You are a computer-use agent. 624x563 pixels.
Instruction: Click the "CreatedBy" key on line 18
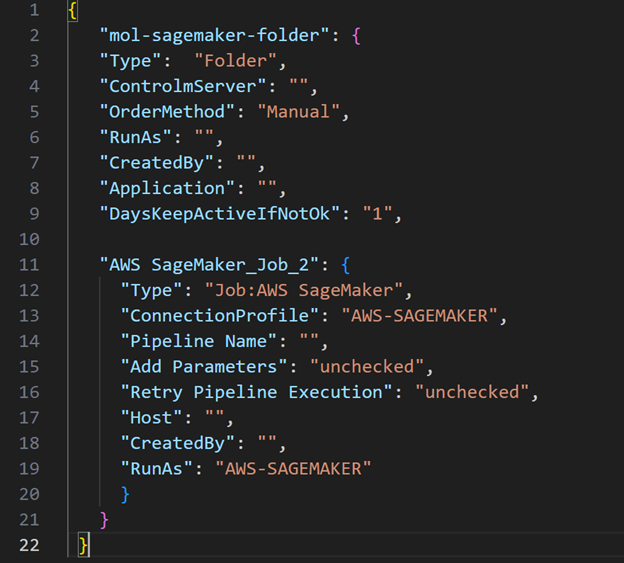(177, 443)
